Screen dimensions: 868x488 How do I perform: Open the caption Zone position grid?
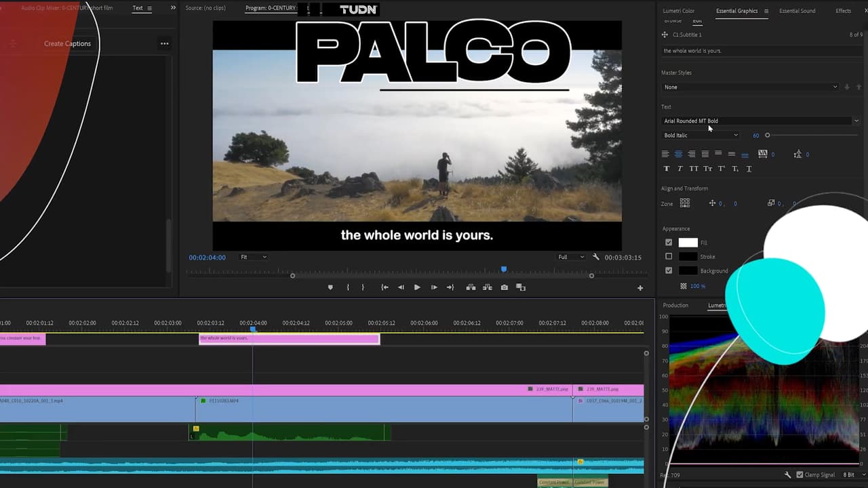[685, 203]
